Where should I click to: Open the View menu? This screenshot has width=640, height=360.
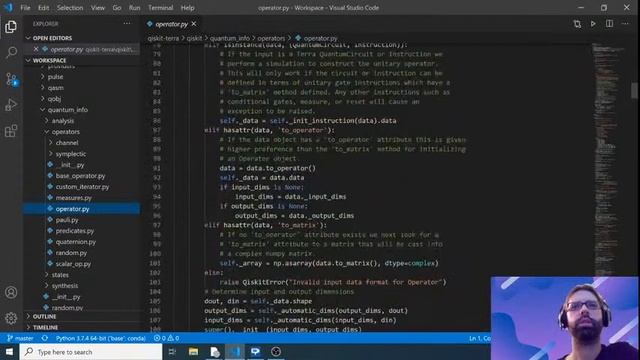98,8
